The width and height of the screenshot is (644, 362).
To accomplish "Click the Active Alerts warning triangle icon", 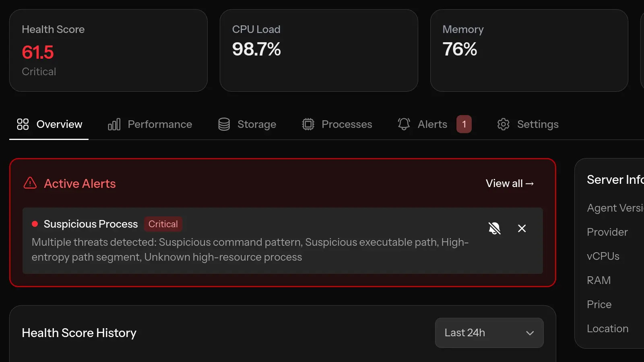I will click(x=30, y=183).
